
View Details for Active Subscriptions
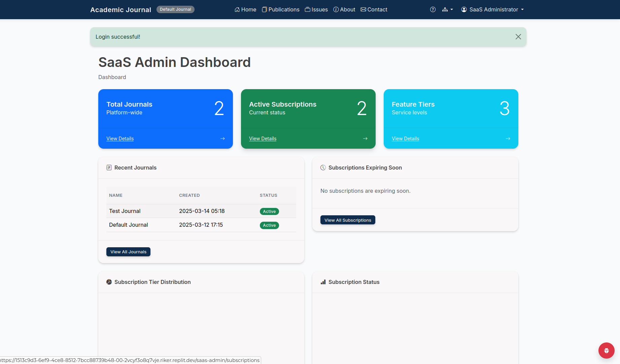point(263,139)
